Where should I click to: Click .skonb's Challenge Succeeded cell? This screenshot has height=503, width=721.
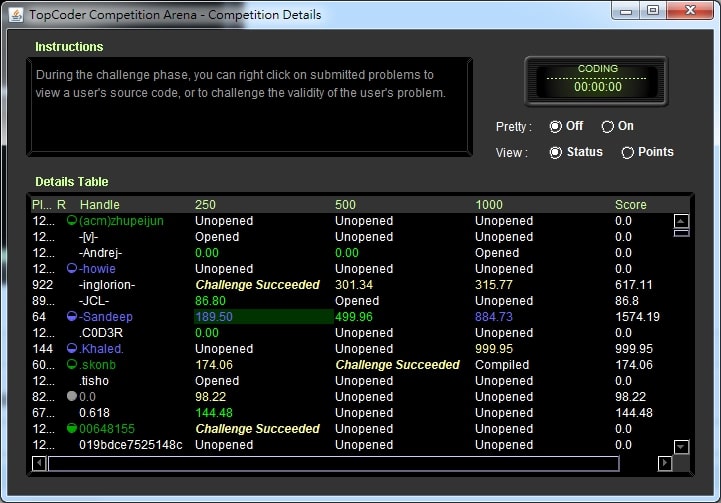(x=398, y=365)
